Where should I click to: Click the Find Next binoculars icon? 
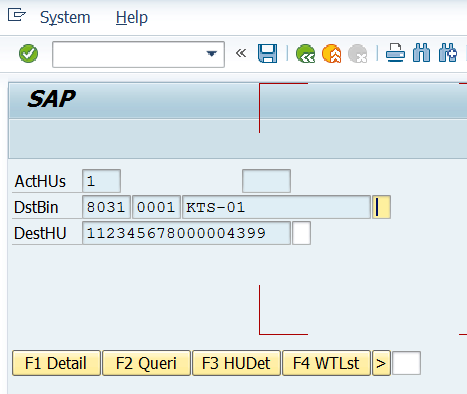tap(448, 53)
